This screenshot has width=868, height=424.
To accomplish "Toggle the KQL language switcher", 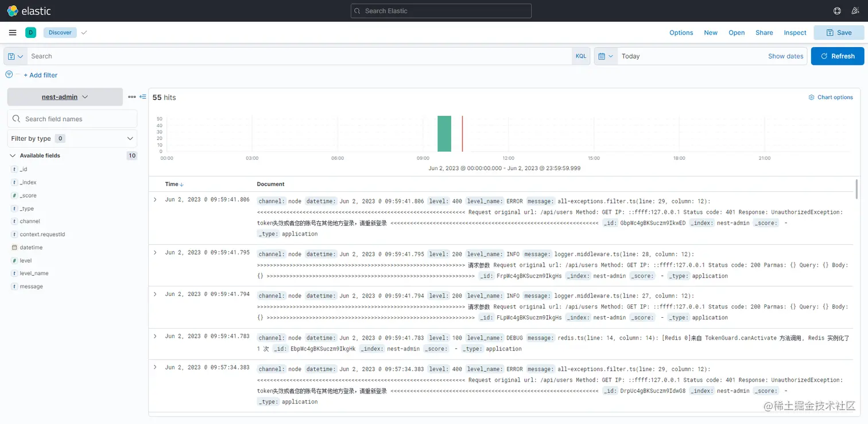I will coord(581,56).
